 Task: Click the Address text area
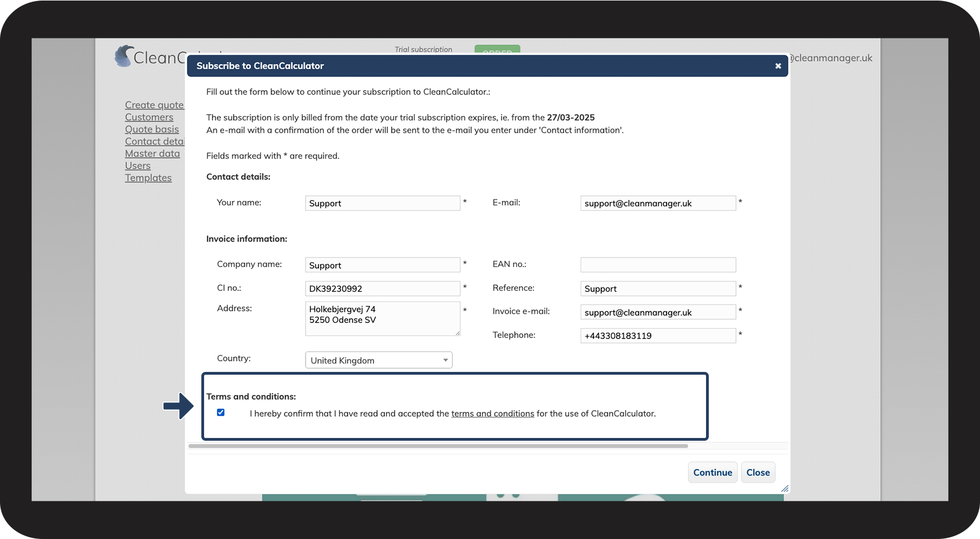pos(382,319)
